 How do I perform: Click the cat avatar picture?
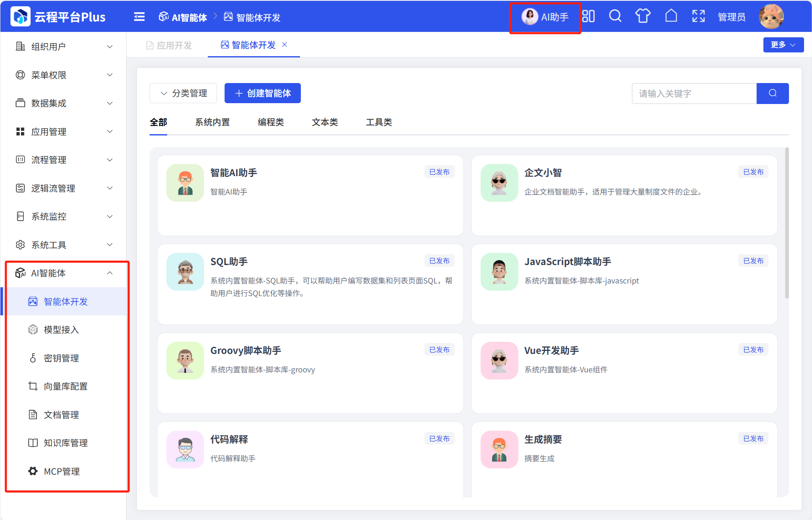click(771, 17)
